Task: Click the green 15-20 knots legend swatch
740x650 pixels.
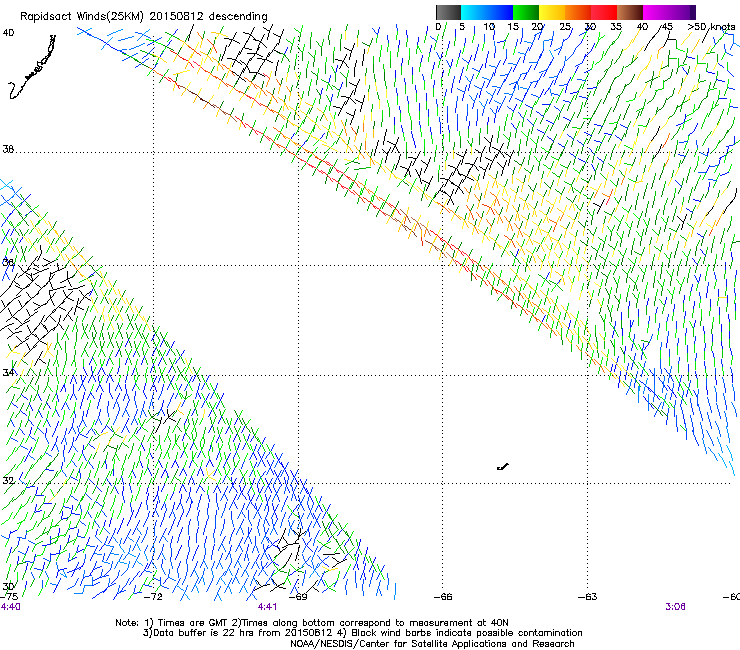Action: coord(526,12)
